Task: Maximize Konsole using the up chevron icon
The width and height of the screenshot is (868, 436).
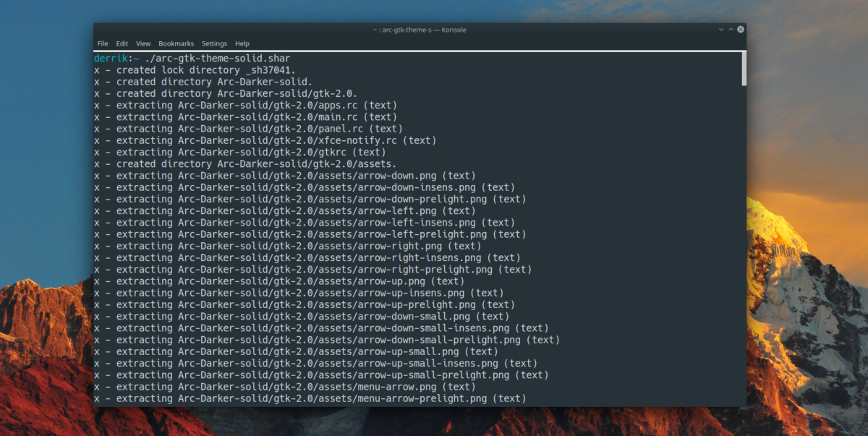Action: click(730, 30)
